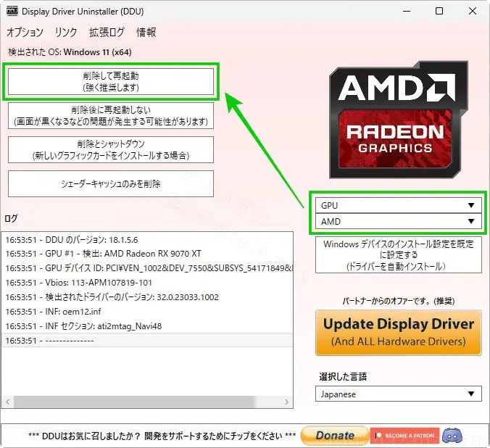This screenshot has height=448, width=490.
Task: Click the Donate PayPal button
Action: pos(335,435)
